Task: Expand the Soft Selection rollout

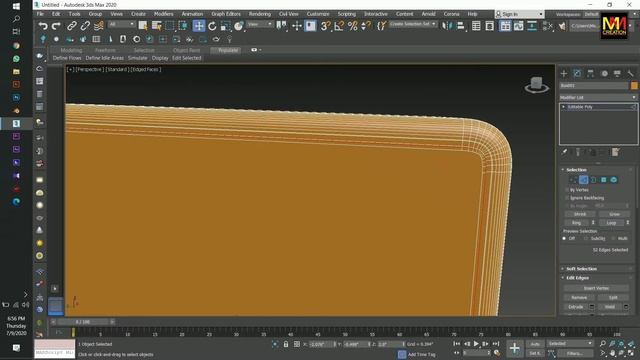Action: pos(581,269)
